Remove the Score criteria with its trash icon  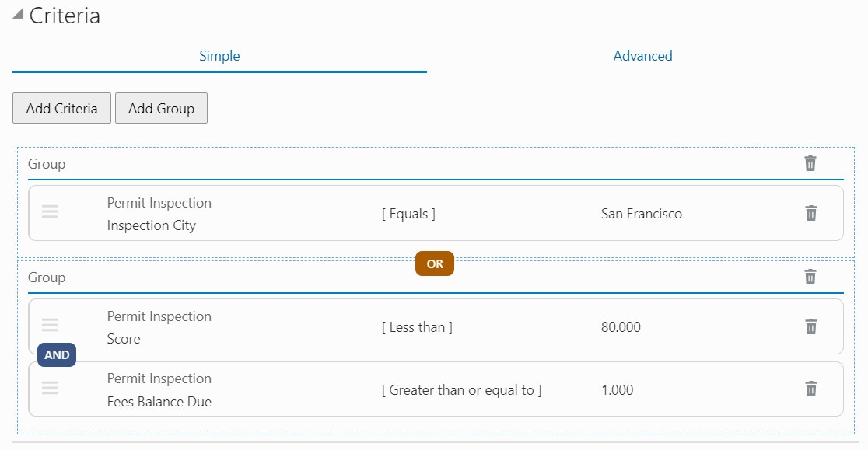pyautogui.click(x=810, y=326)
